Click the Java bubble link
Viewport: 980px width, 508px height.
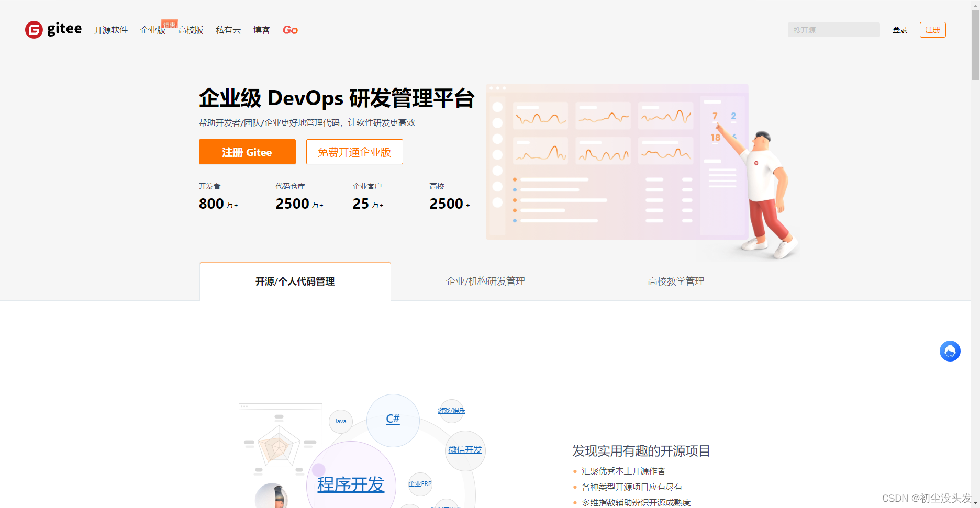[340, 421]
